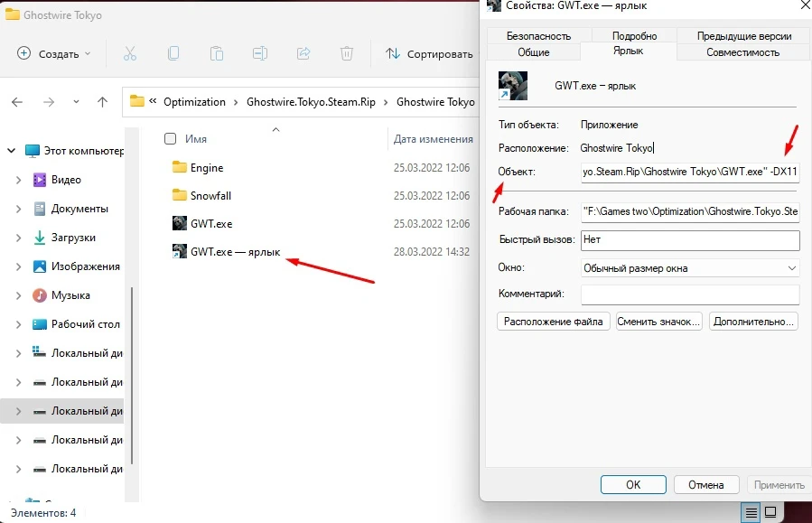This screenshot has height=523, width=812.
Task: Expand the Документы tree node
Action: (19, 209)
